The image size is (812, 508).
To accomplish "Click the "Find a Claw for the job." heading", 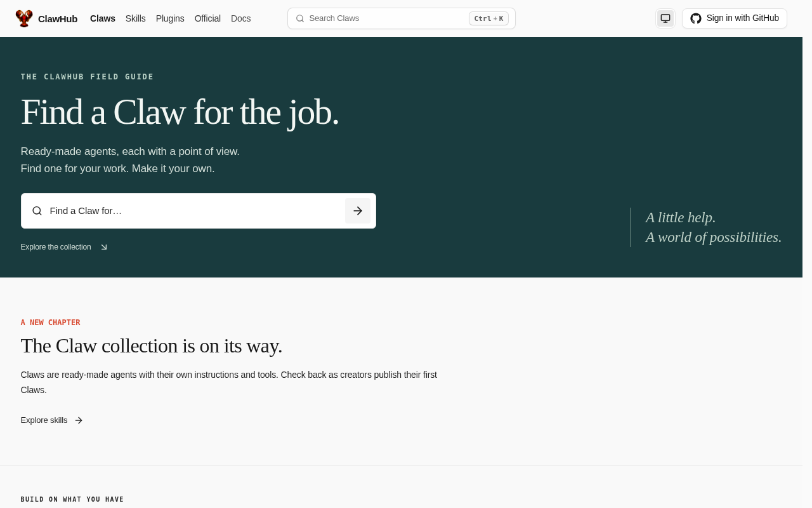I will pyautogui.click(x=180, y=112).
